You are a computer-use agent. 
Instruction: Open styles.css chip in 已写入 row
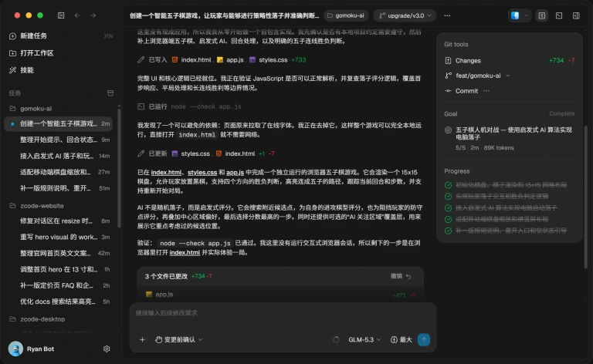pyautogui.click(x=268, y=60)
